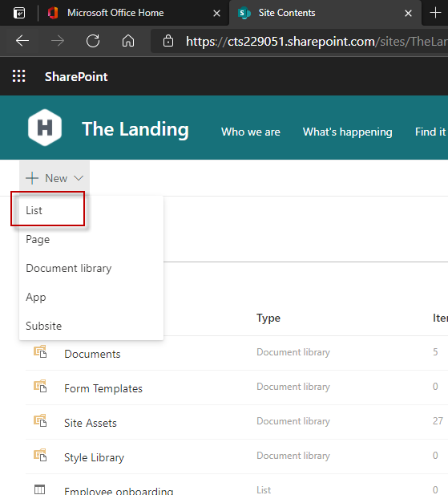448x495 pixels.
Task: Close the Site Contents tab
Action: [x=408, y=14]
